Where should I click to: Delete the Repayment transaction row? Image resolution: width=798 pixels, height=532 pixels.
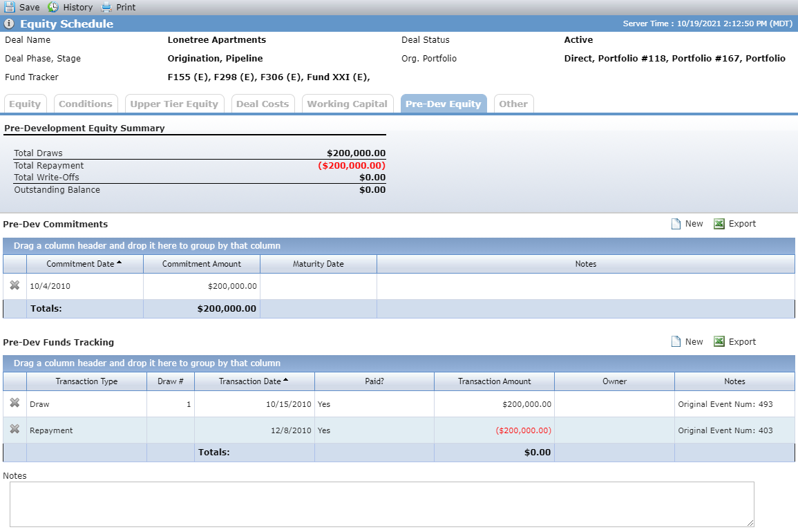click(15, 429)
